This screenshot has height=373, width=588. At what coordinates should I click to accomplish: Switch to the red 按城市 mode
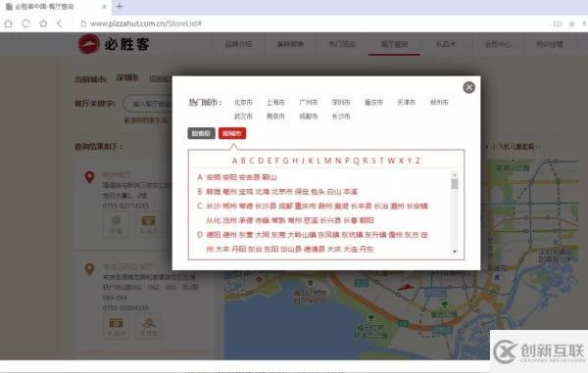pyautogui.click(x=232, y=133)
